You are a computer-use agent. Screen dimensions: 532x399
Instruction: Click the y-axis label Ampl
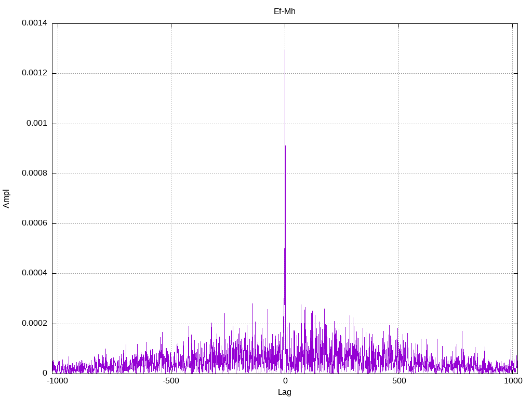coord(6,198)
